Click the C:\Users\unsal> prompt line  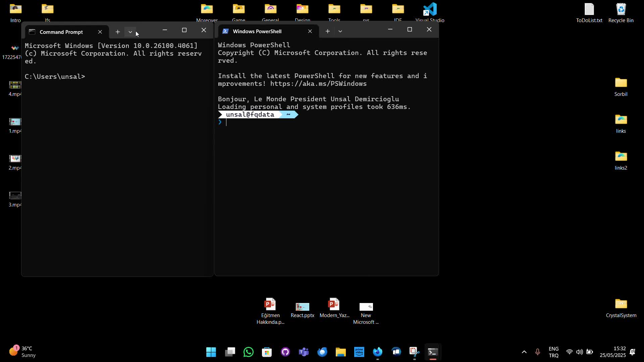[x=55, y=76]
